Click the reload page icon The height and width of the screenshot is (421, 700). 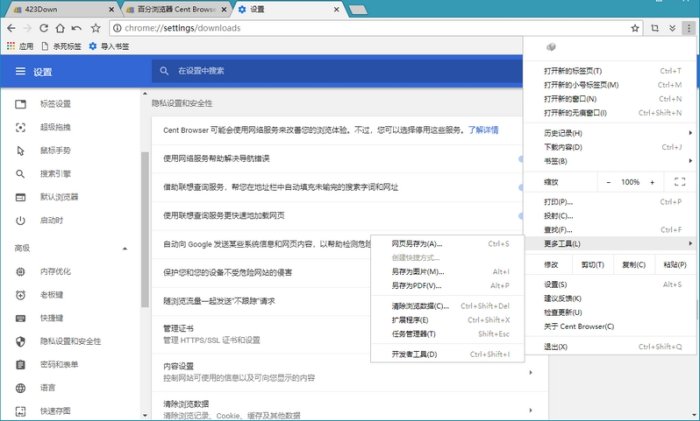click(44, 28)
